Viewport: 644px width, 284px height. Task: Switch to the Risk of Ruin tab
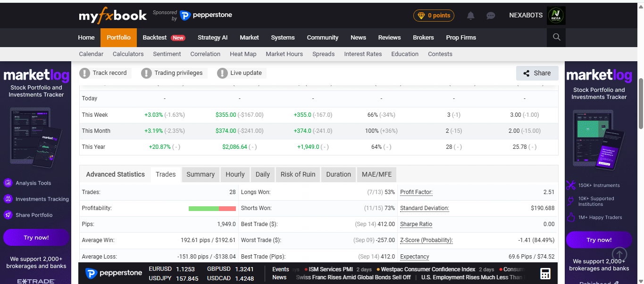click(x=298, y=174)
